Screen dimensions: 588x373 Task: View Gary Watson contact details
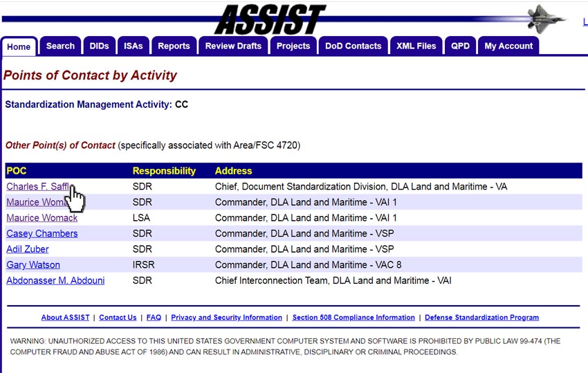tap(33, 265)
